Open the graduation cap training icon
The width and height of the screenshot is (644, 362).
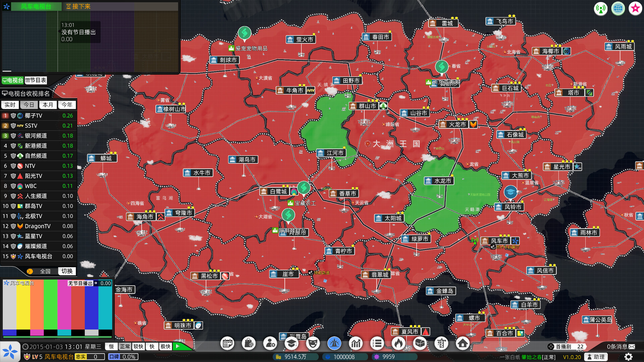click(x=291, y=343)
